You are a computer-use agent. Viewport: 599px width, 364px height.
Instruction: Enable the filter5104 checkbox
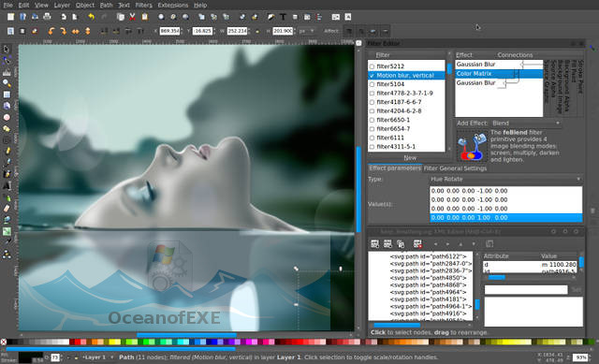(x=373, y=84)
